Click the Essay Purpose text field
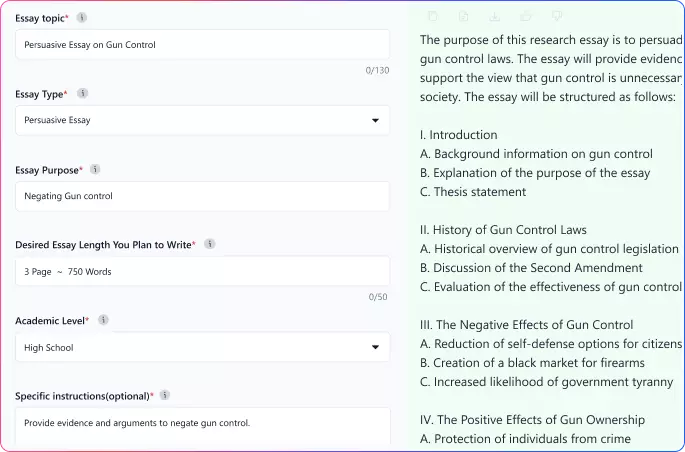This screenshot has height=452, width=685. [202, 196]
